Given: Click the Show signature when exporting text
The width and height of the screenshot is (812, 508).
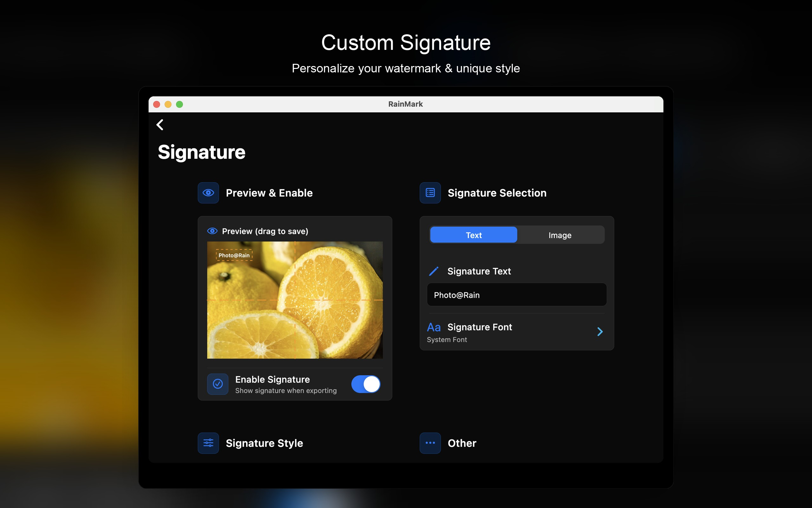Looking at the screenshot, I should pos(286,391).
